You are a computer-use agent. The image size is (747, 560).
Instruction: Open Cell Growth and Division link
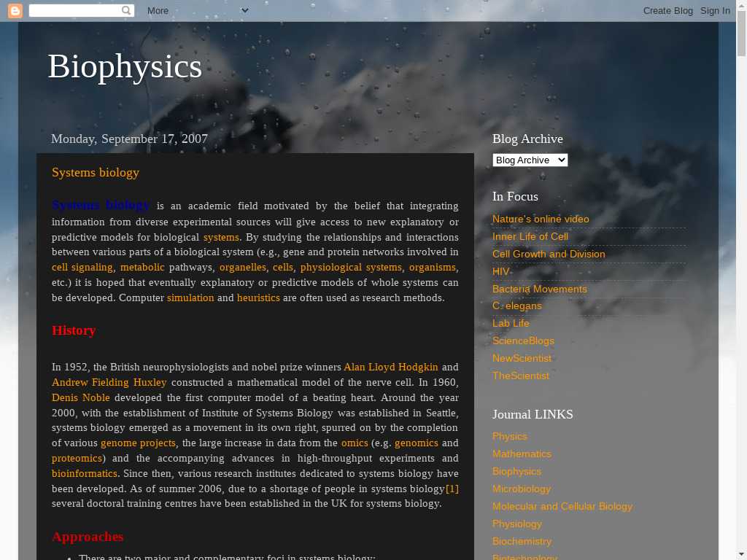pos(549,254)
